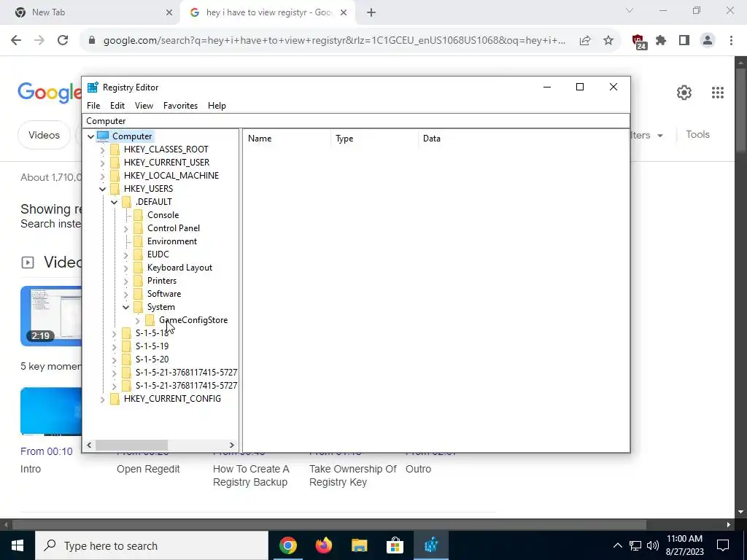Image resolution: width=747 pixels, height=560 pixels.
Task: Expand the HKEY_CLASSES_ROOT key
Action: point(102,150)
